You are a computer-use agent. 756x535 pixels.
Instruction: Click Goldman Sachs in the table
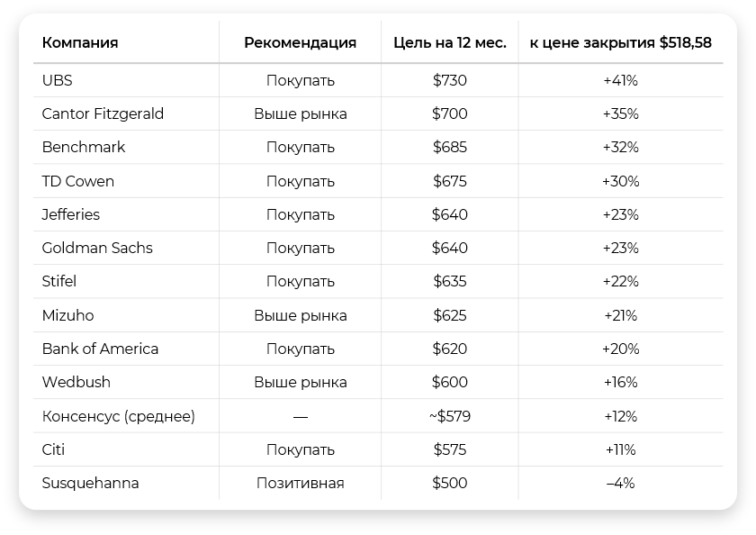click(97, 248)
